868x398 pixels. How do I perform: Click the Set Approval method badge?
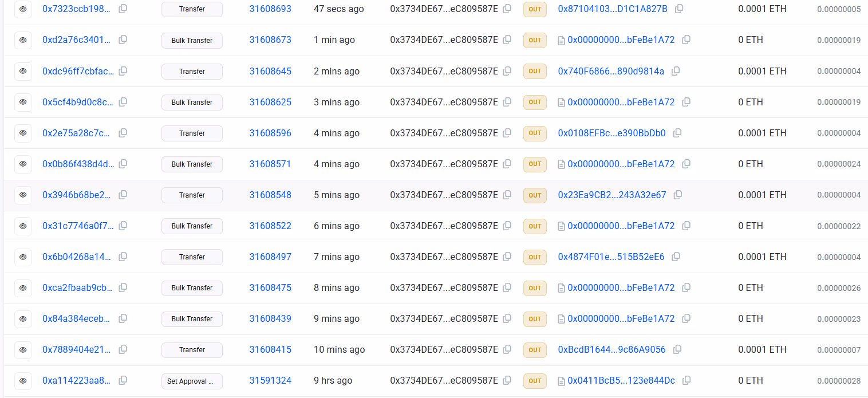(192, 381)
